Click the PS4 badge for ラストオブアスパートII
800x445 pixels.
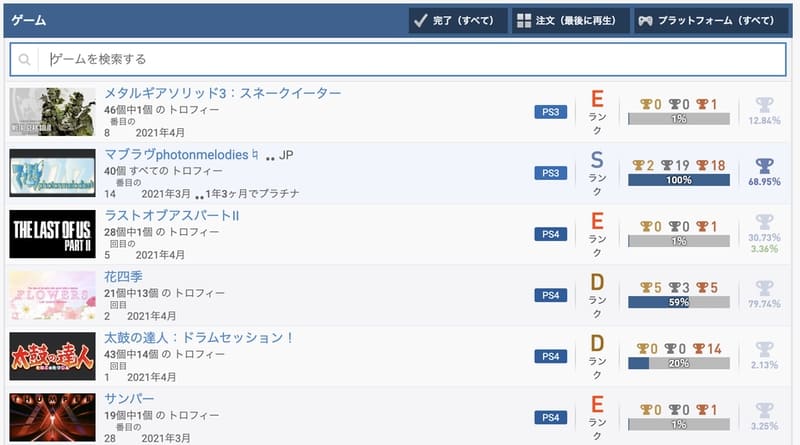pyautogui.click(x=551, y=234)
